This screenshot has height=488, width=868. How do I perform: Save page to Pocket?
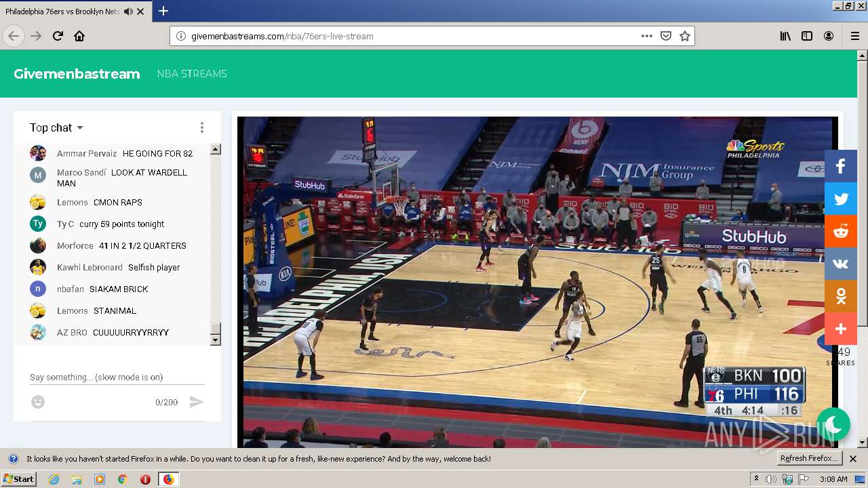(x=666, y=36)
